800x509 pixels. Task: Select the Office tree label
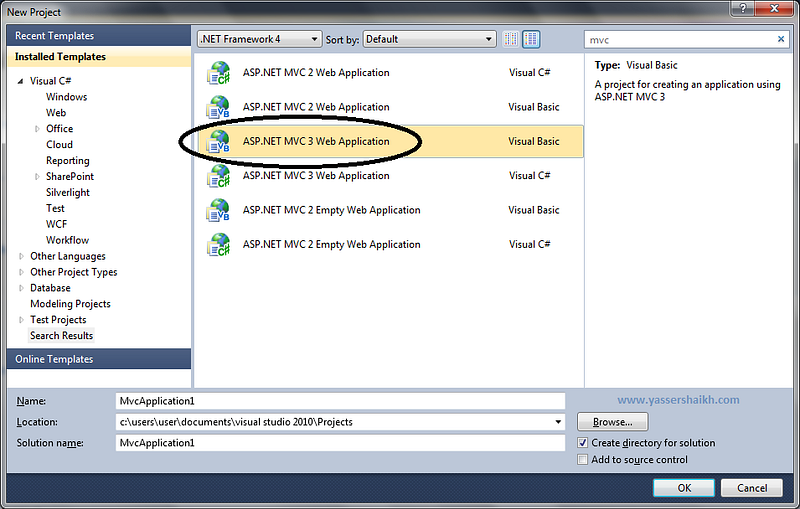click(x=59, y=129)
